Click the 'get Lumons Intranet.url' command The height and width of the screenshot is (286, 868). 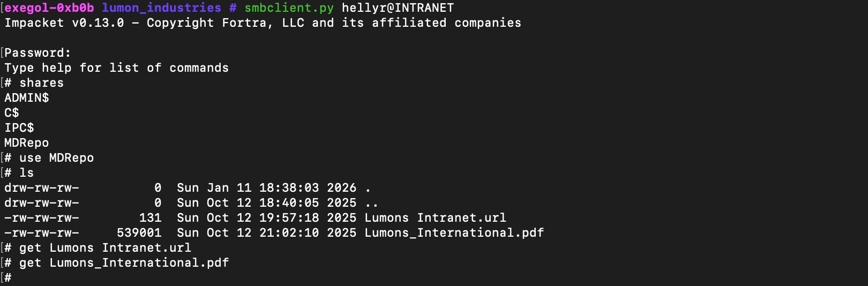pos(105,248)
